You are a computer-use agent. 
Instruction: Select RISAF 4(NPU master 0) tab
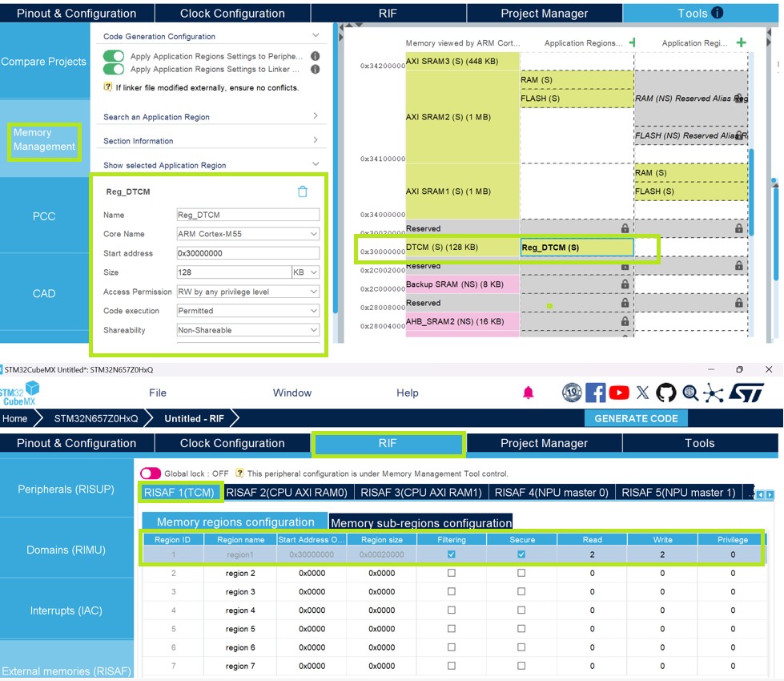(x=551, y=493)
